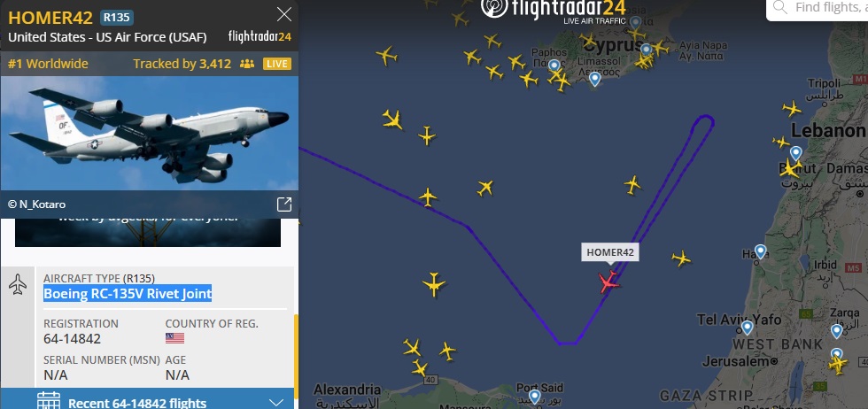Close the HOMER42 flight details panel
868x409 pixels.
pos(284,14)
